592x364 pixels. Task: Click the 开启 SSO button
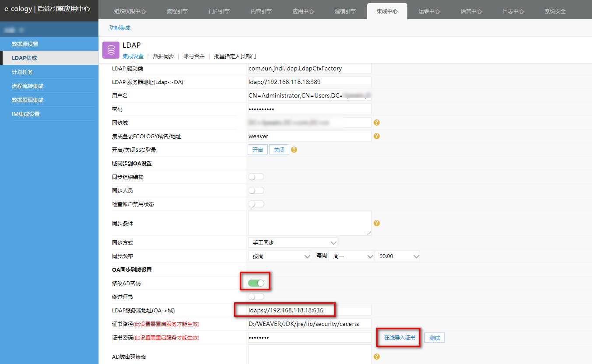[258, 150]
